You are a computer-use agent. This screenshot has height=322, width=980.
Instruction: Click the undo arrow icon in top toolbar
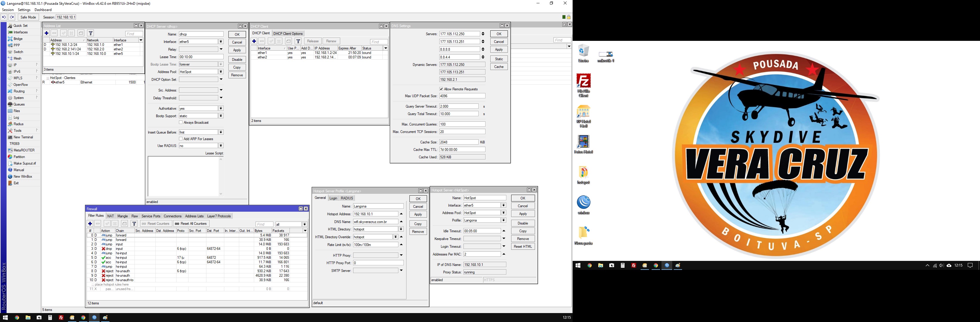(4, 17)
